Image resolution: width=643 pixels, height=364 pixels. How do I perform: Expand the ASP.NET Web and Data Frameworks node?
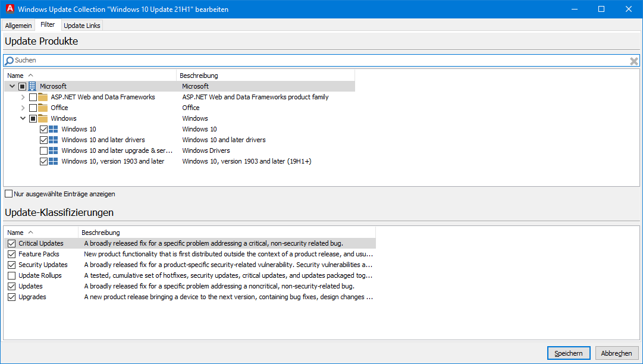click(23, 97)
